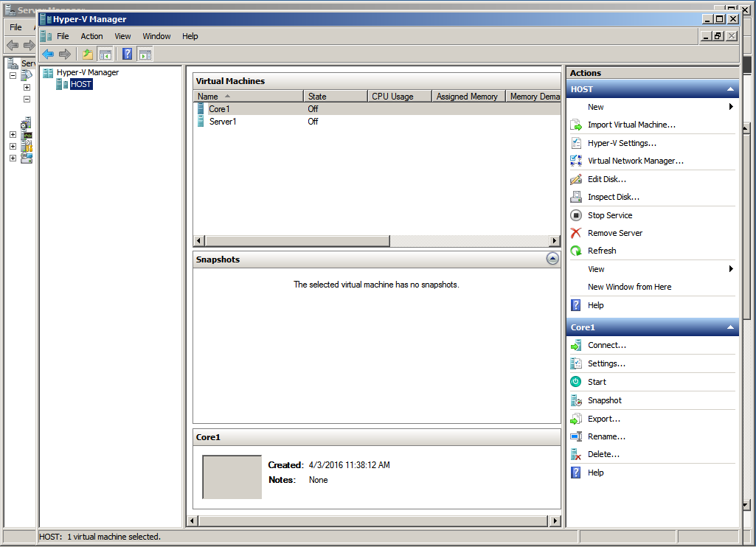The height and width of the screenshot is (547, 756).
Task: Click Connect icon under Core1 actions
Action: (x=576, y=345)
